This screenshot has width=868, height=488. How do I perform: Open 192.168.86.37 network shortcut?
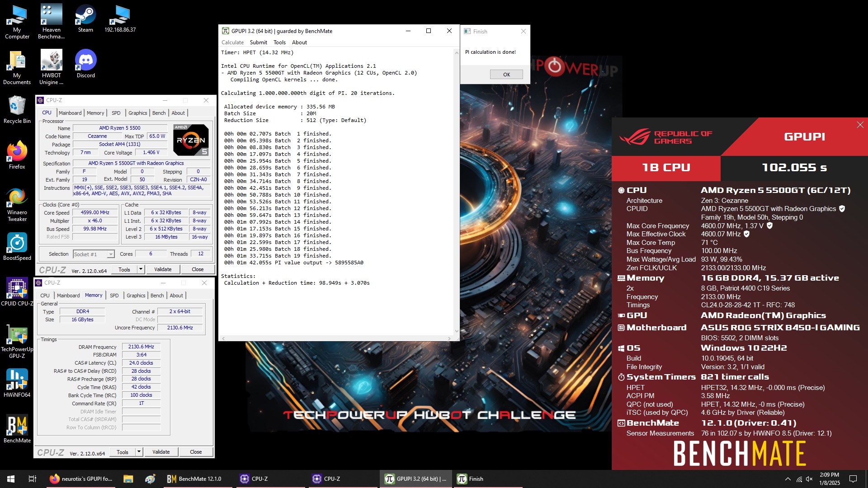tap(120, 19)
